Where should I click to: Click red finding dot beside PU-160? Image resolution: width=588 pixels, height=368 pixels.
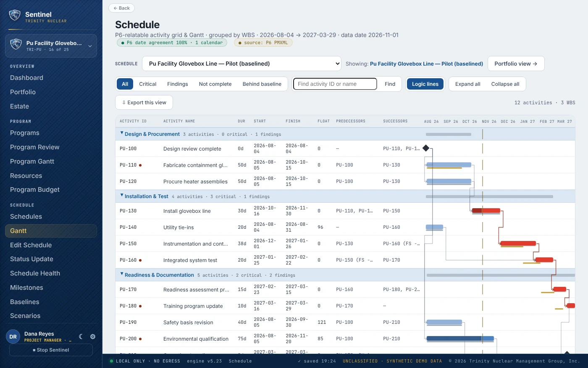[140, 260]
